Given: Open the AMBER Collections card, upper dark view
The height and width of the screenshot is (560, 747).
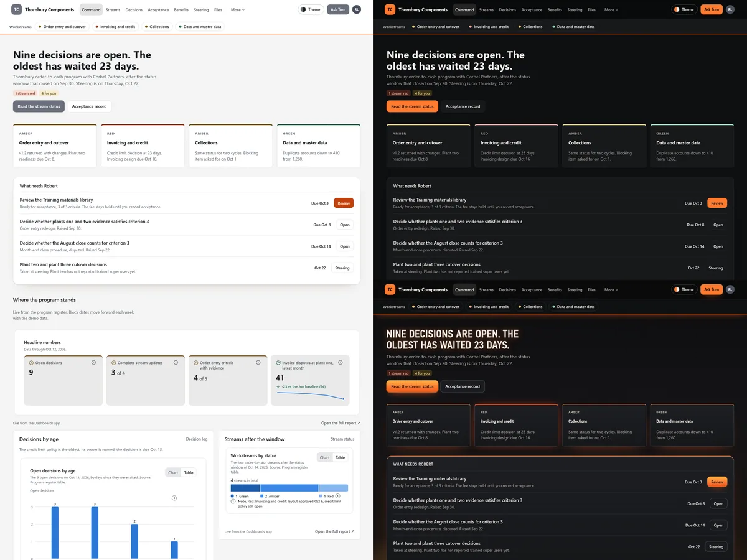Looking at the screenshot, I should [x=604, y=146].
